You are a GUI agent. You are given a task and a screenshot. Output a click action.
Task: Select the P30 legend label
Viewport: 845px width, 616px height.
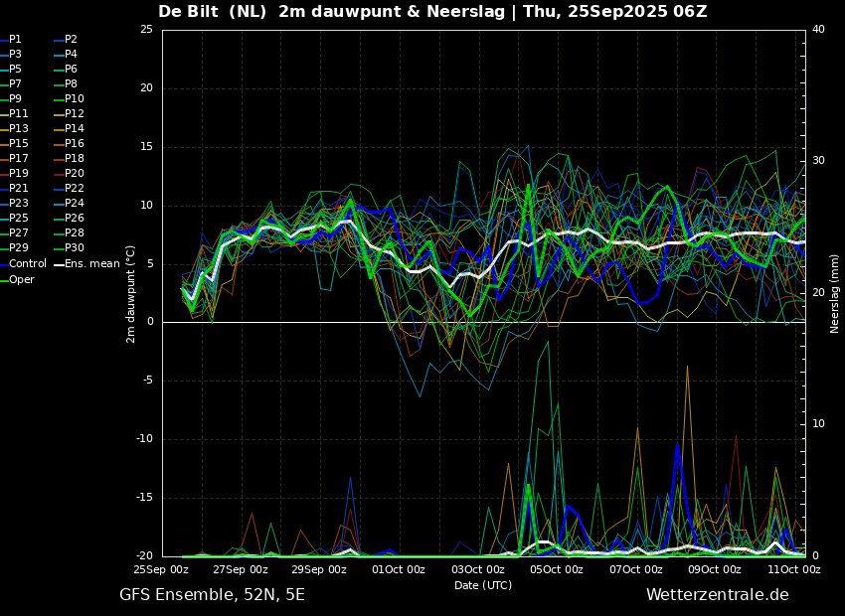tap(75, 247)
